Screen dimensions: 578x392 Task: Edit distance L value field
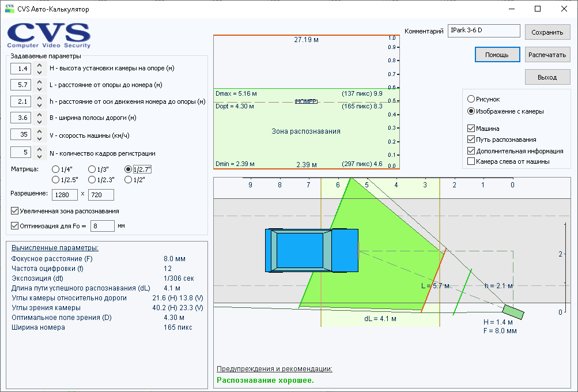21,85
